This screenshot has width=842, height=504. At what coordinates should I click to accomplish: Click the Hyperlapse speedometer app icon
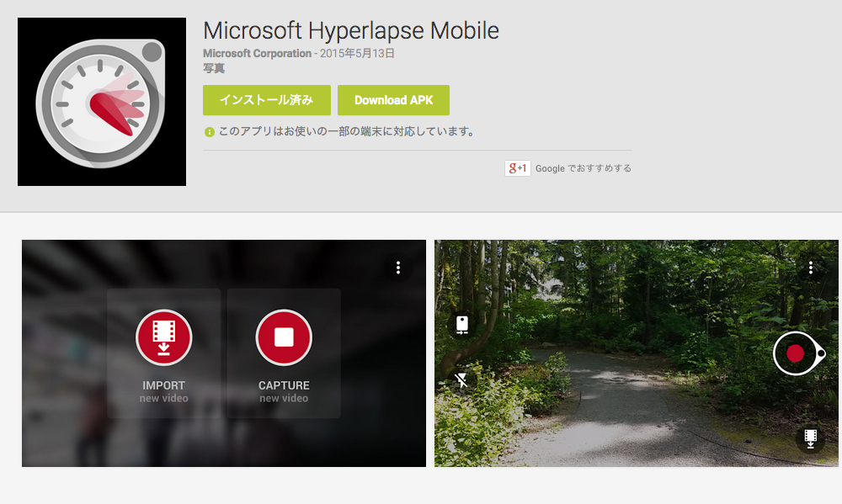102,102
